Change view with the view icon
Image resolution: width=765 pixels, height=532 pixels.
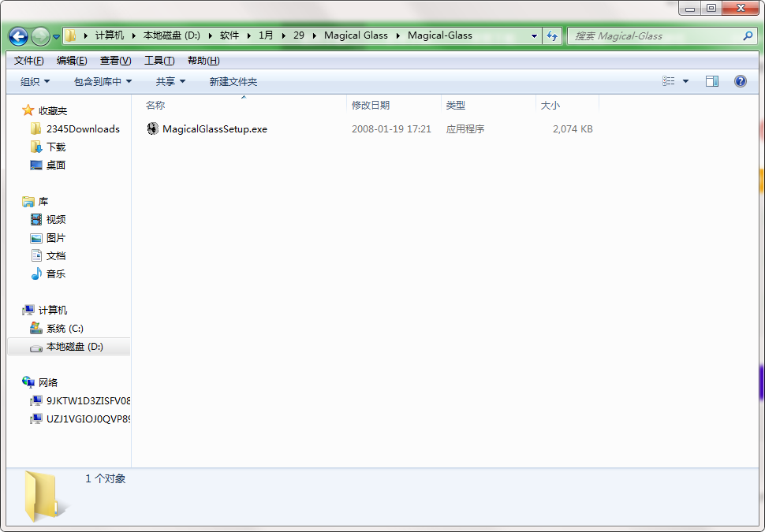(669, 81)
